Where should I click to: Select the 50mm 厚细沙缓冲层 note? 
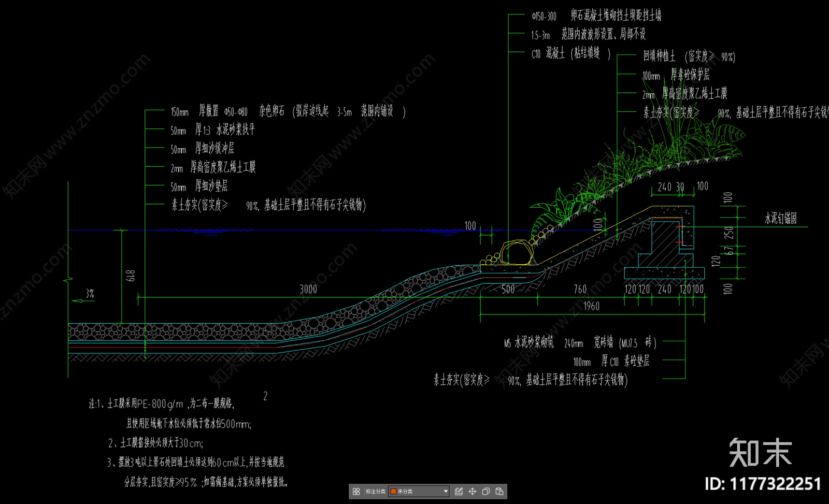(x=202, y=149)
